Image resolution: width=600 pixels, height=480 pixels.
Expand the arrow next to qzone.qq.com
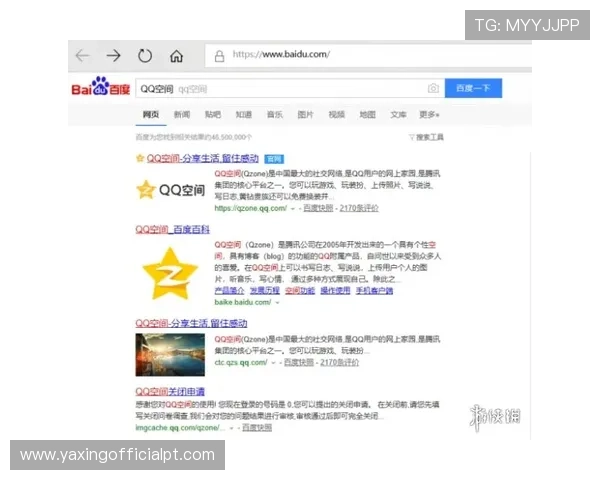pyautogui.click(x=293, y=209)
